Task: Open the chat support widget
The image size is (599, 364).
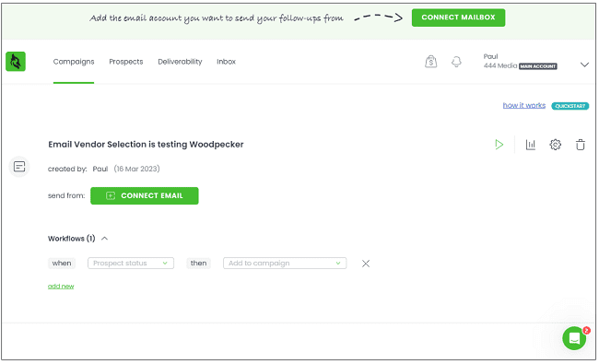Action: tap(574, 338)
